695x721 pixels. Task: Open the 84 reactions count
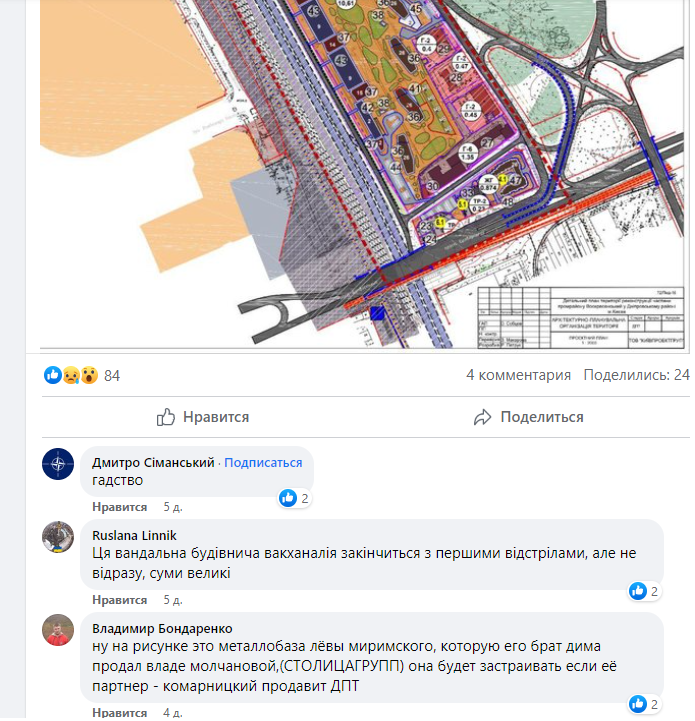112,377
